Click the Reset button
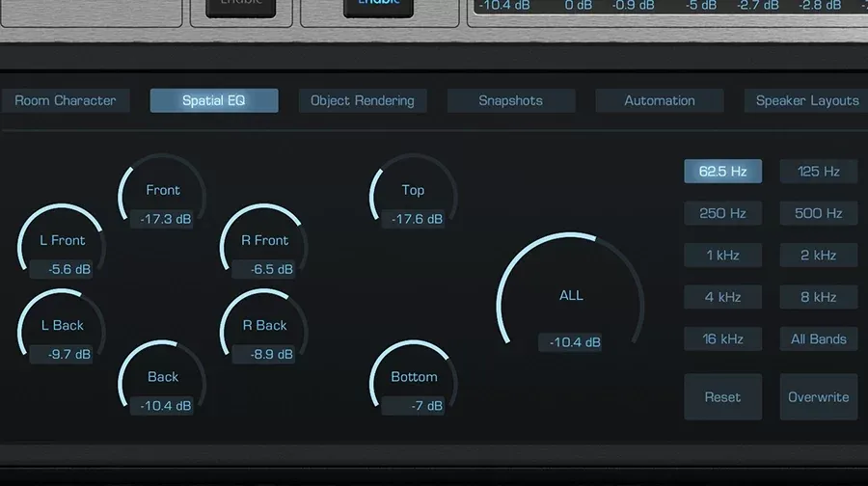The width and height of the screenshot is (868, 486). (723, 397)
